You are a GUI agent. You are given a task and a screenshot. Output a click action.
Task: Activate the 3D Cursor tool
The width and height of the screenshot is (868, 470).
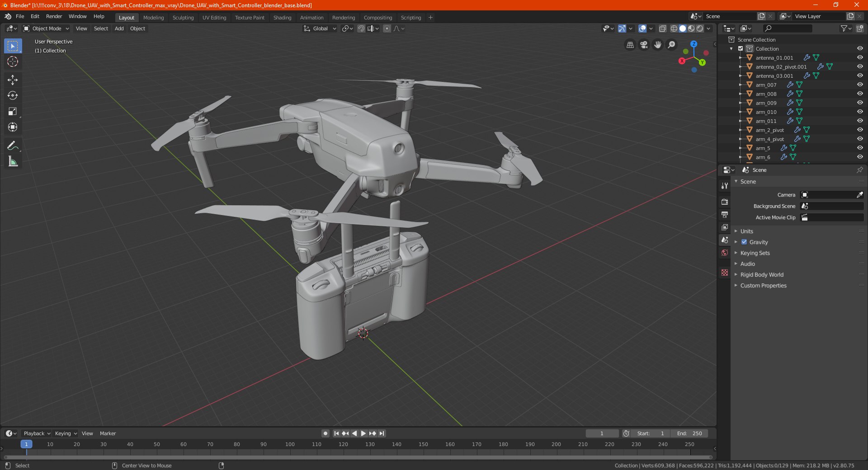click(x=13, y=62)
